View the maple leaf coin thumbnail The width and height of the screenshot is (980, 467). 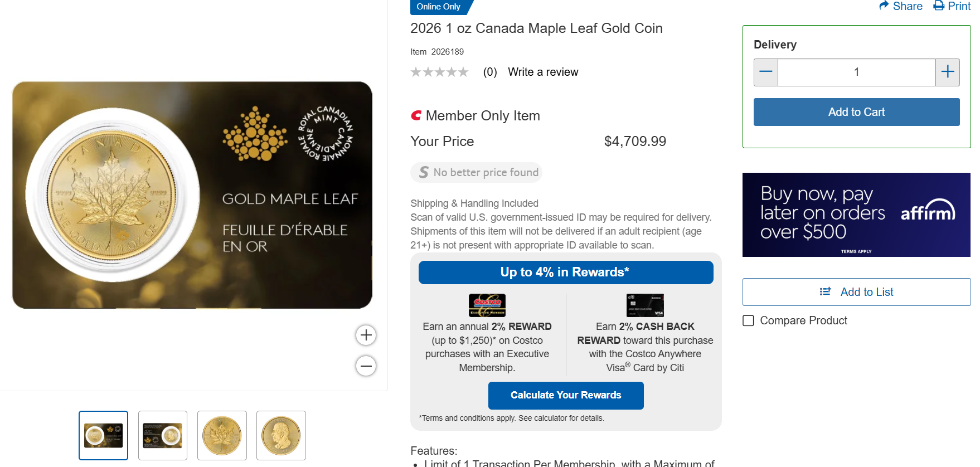click(222, 435)
